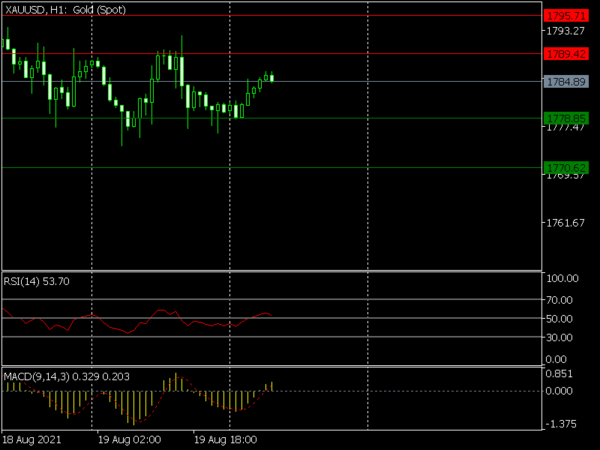The height and width of the screenshot is (450, 600).
Task: Click the RSI 50.00 level value
Action: tap(559, 319)
